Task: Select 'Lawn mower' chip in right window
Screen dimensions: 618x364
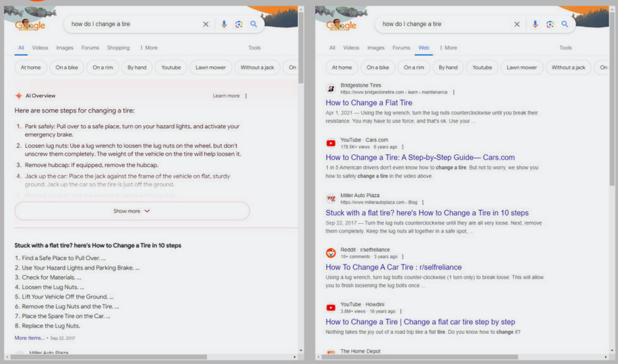Action: pyautogui.click(x=522, y=68)
